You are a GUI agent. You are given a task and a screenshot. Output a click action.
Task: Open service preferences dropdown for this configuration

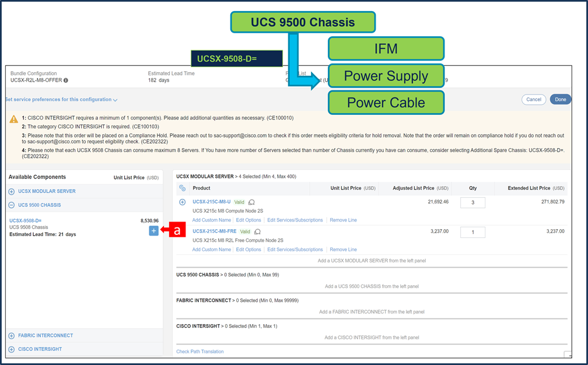click(61, 100)
